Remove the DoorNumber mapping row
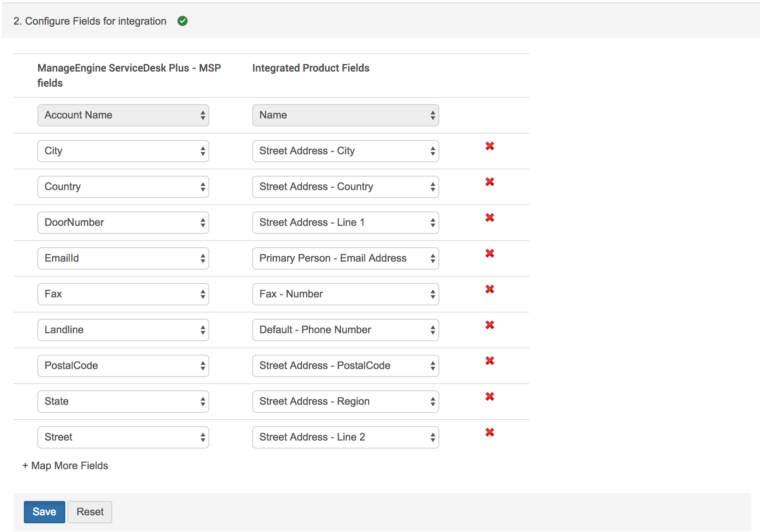The image size is (760, 532). (489, 218)
